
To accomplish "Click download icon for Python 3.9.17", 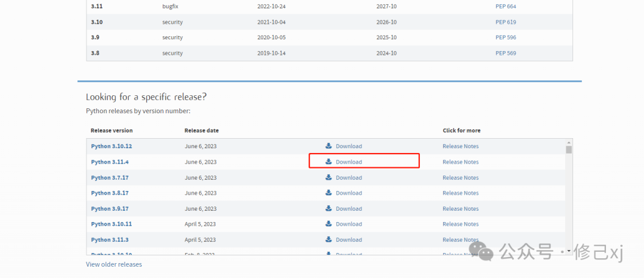I will click(328, 208).
